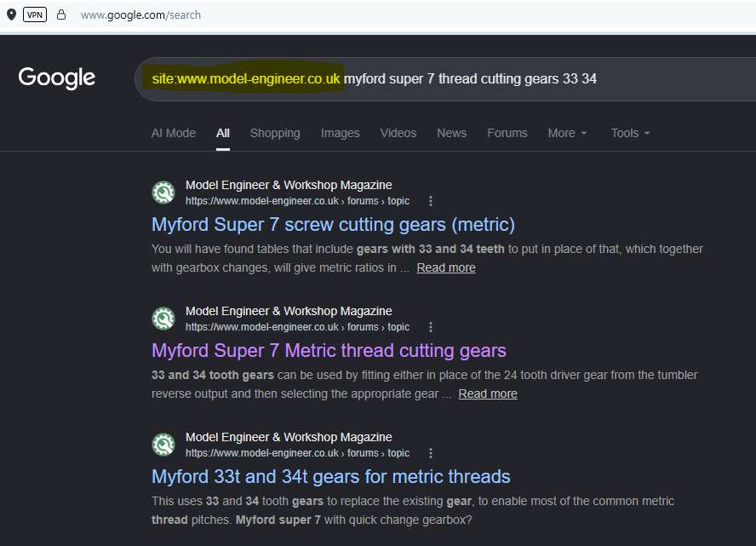This screenshot has width=756, height=546.
Task: Click breadcrumb URL above screw cutting gears result
Action: pyautogui.click(x=297, y=201)
